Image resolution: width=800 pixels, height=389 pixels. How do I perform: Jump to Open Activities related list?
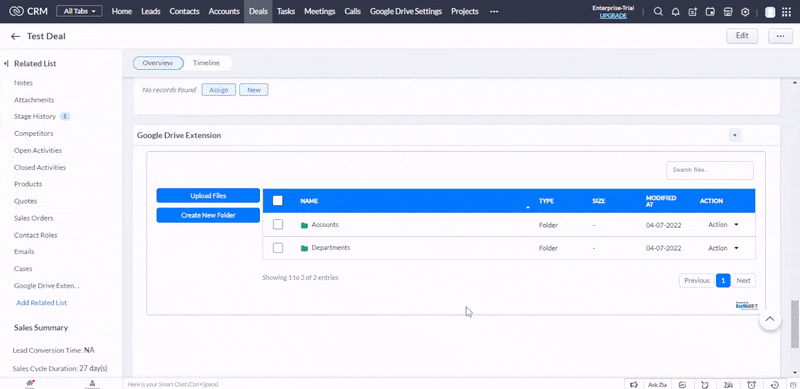pyautogui.click(x=38, y=151)
